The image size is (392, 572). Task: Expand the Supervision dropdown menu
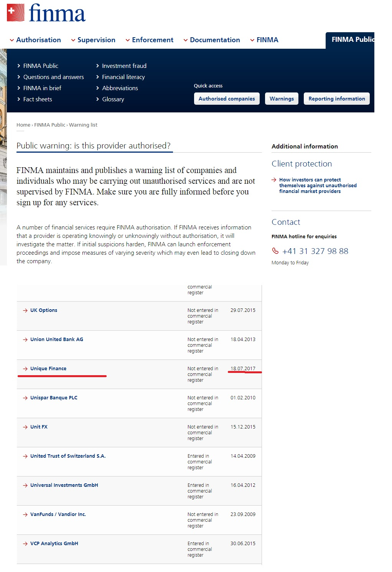pyautogui.click(x=93, y=40)
